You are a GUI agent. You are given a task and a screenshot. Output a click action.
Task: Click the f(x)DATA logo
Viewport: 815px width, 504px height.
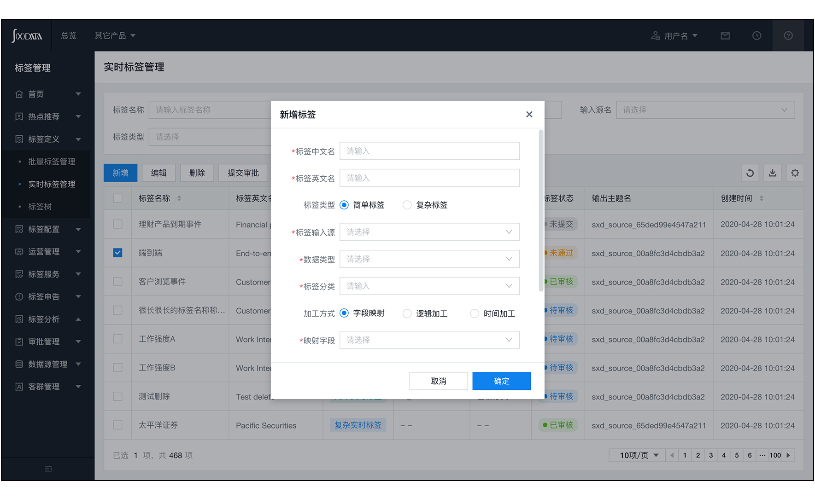(27, 36)
